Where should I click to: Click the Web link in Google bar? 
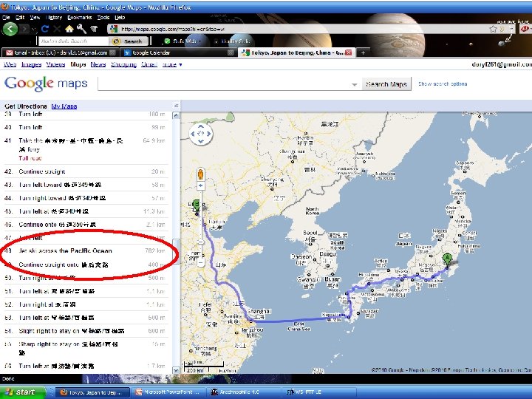coord(10,64)
